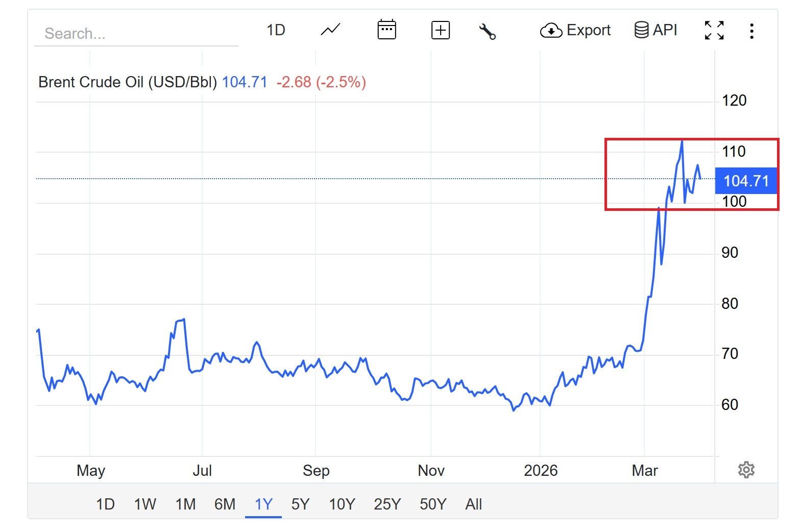Open the calendar date range picker
801x532 pixels.
point(386,30)
